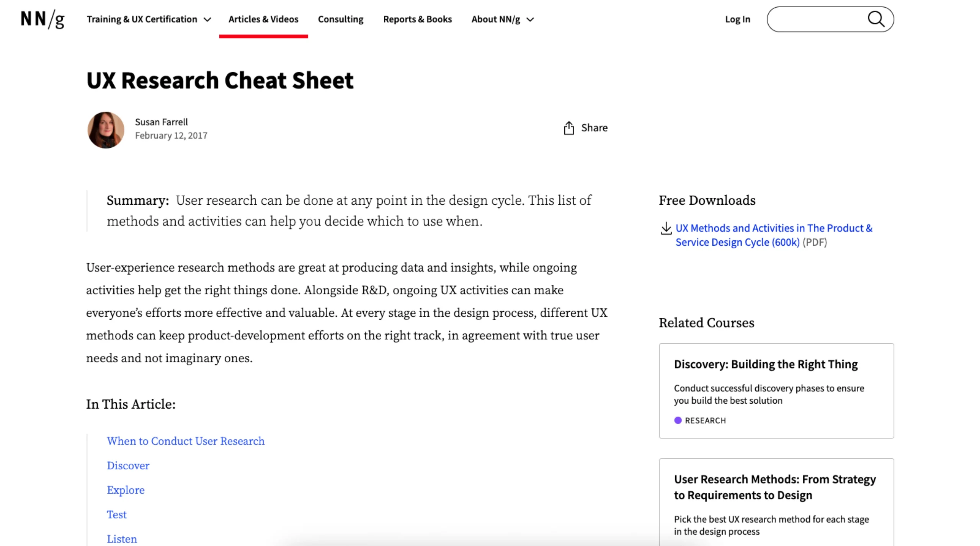
Task: Click the Free Downloads heading
Action: coord(707,200)
